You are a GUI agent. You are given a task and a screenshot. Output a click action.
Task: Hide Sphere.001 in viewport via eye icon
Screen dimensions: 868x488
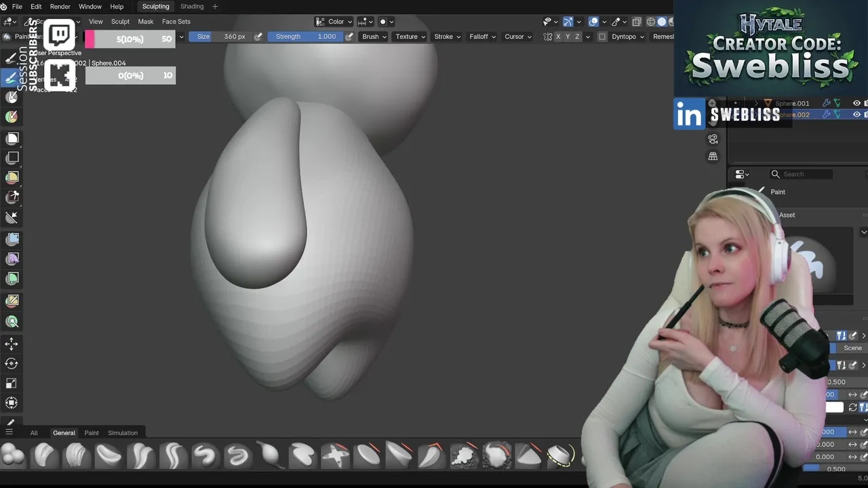coord(856,104)
